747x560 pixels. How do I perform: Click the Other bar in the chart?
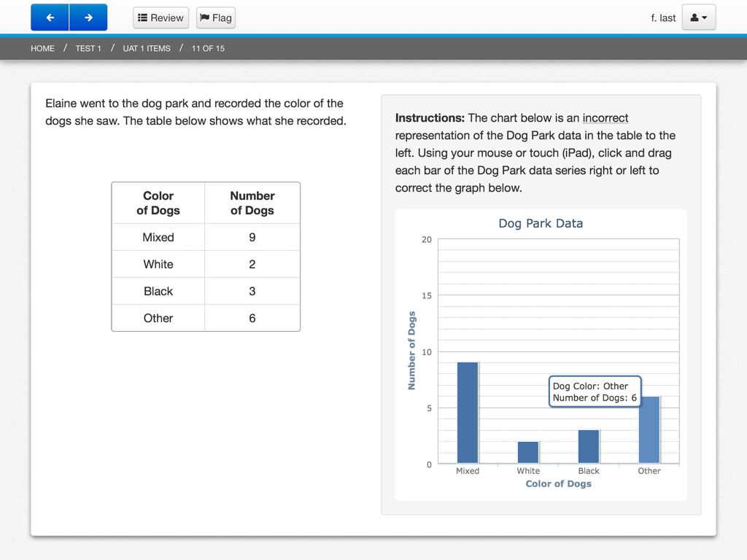pyautogui.click(x=649, y=430)
